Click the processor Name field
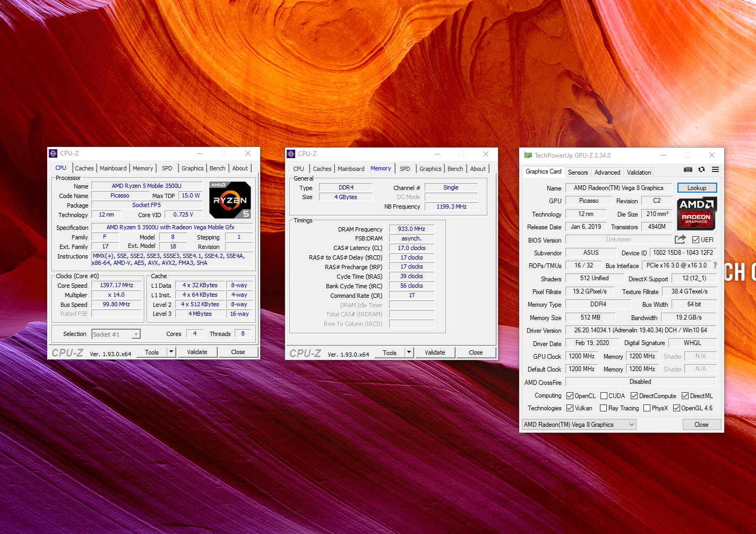The image size is (756, 534). click(x=147, y=186)
